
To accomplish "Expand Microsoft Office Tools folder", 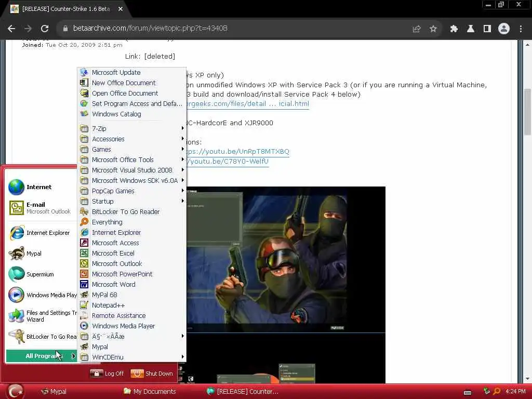I will point(131,159).
